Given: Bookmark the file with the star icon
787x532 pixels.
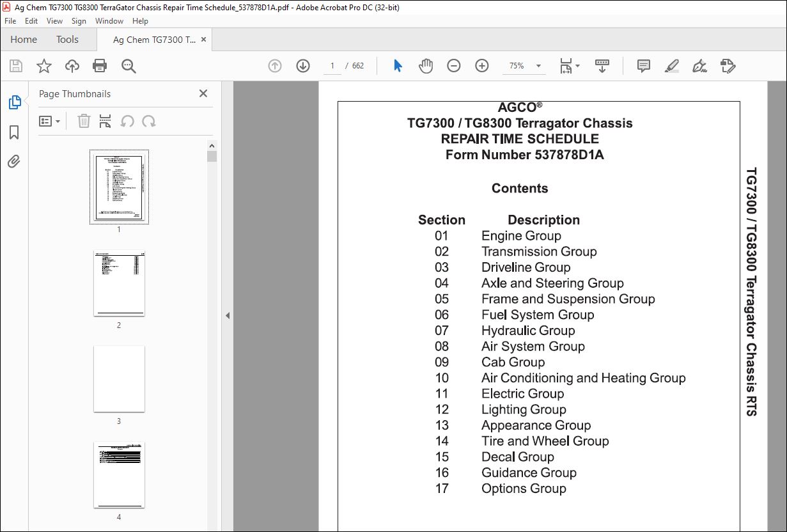Looking at the screenshot, I should pyautogui.click(x=44, y=65).
